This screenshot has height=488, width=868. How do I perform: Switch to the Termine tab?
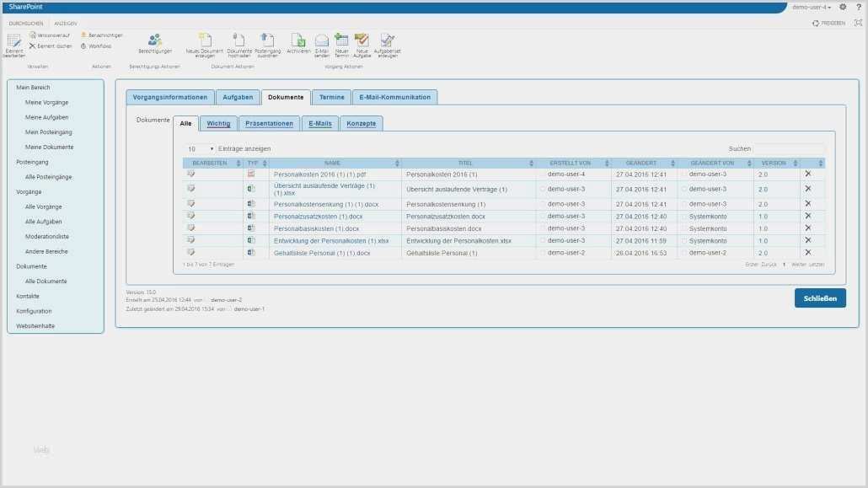tap(331, 98)
